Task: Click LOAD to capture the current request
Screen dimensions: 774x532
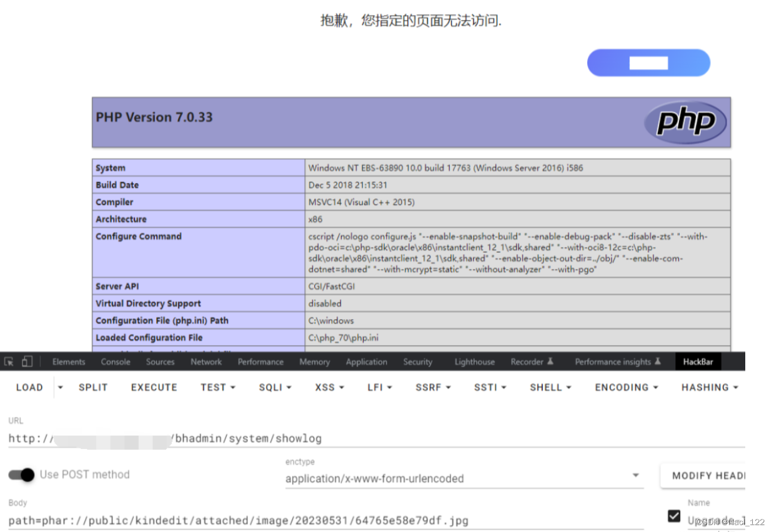Action: (x=29, y=387)
